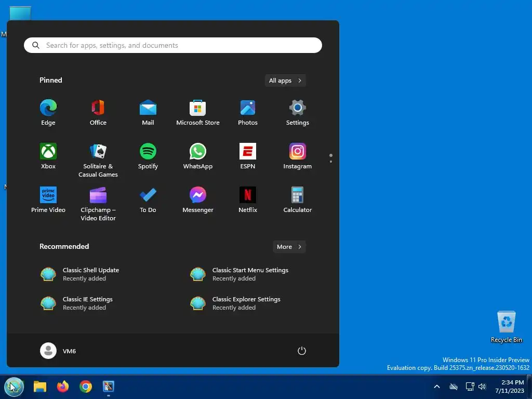Screen dimensions: 532x399
Task: Launch Netflix from pinned apps
Action: tap(248, 200)
